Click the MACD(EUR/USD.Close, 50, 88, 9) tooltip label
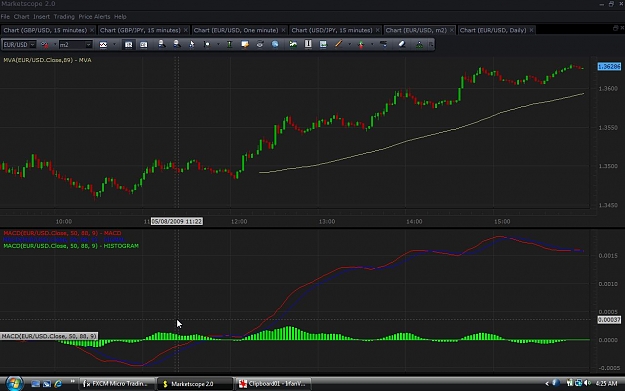The height and width of the screenshot is (391, 625). [x=49, y=336]
